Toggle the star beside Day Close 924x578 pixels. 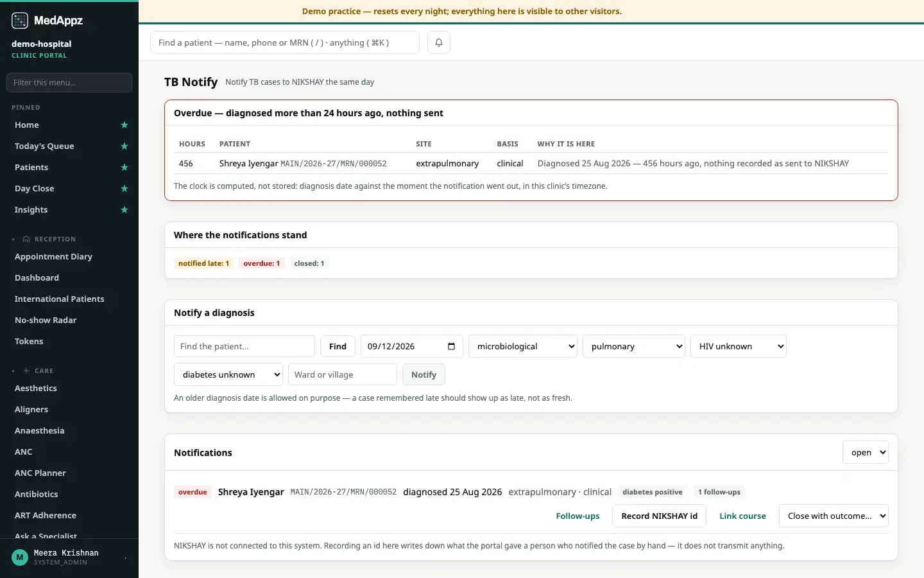click(x=124, y=189)
